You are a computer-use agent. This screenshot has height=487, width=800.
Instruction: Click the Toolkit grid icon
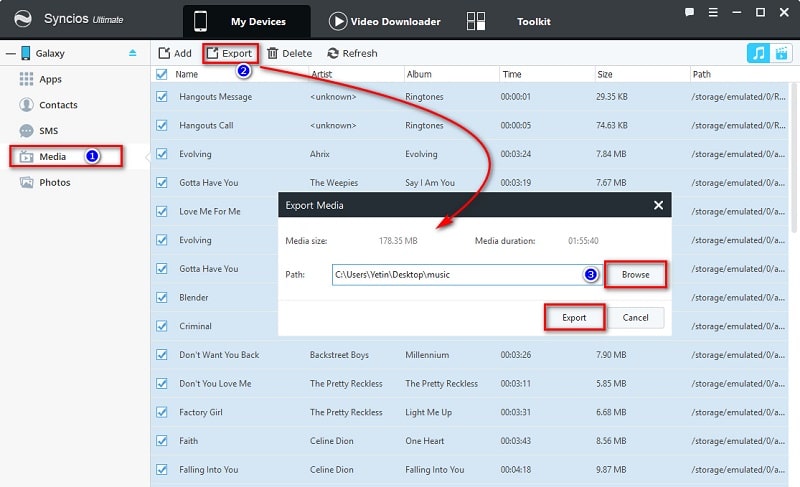click(x=476, y=21)
